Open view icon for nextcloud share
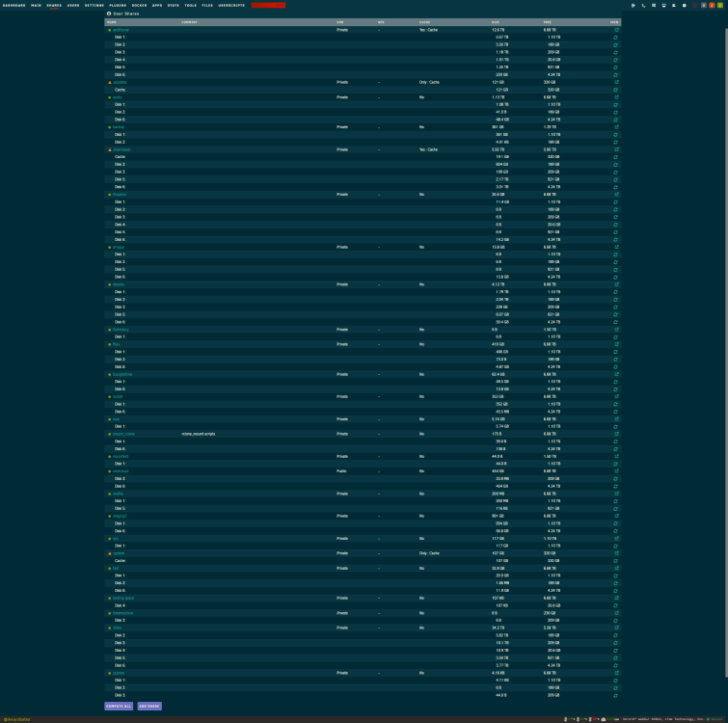This screenshot has height=723, width=728. (616, 471)
